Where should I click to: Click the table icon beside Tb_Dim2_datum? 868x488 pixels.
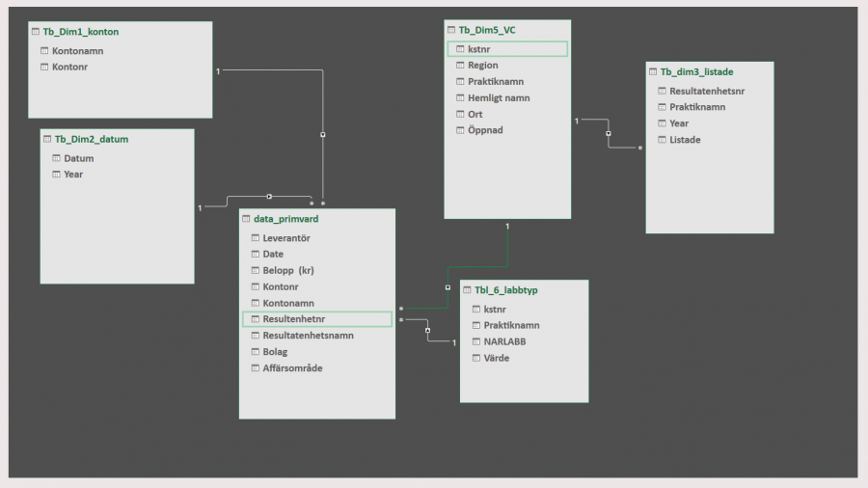(x=47, y=139)
